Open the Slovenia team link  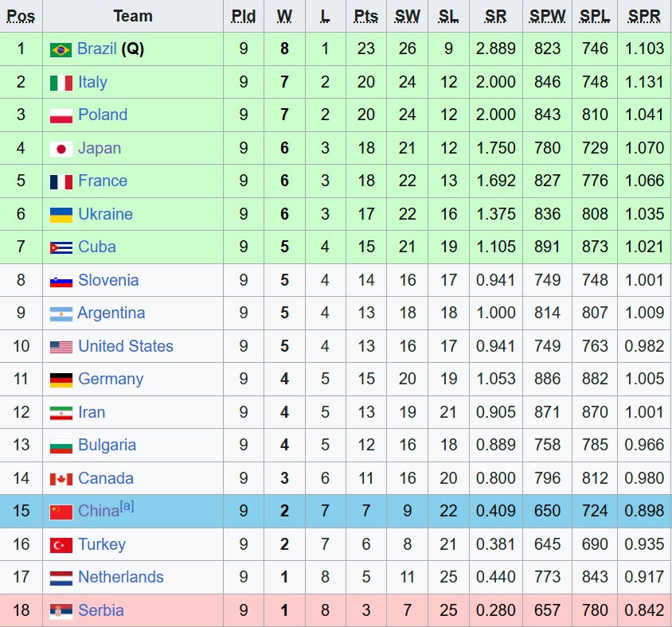(108, 280)
